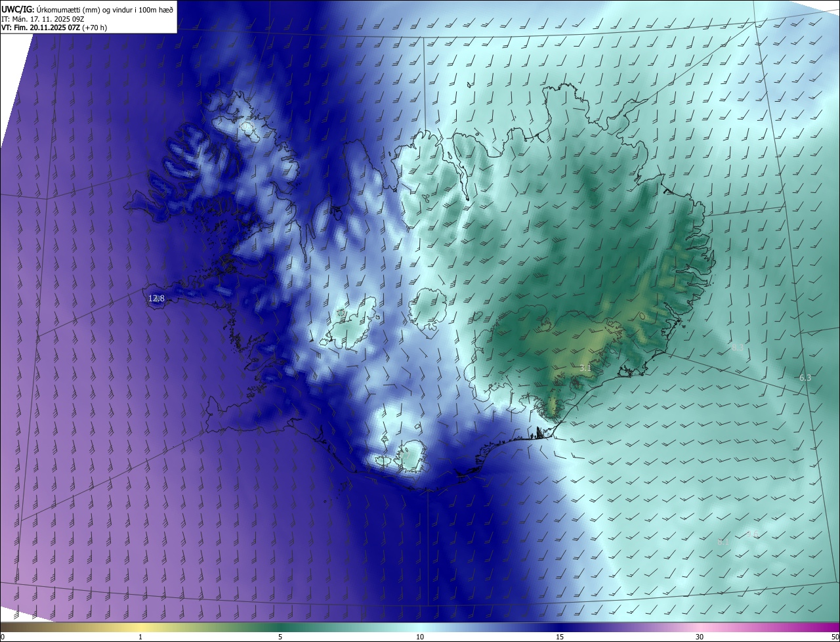The width and height of the screenshot is (840, 642).
Task: Click the 'IT: Mán. 17. 11. 2025 09Z' line
Action: point(43,19)
